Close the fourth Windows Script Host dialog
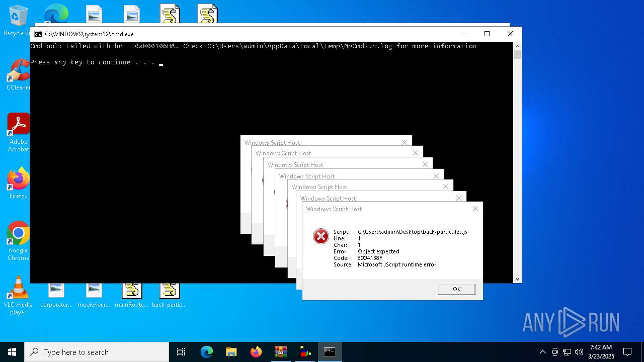 click(x=436, y=176)
